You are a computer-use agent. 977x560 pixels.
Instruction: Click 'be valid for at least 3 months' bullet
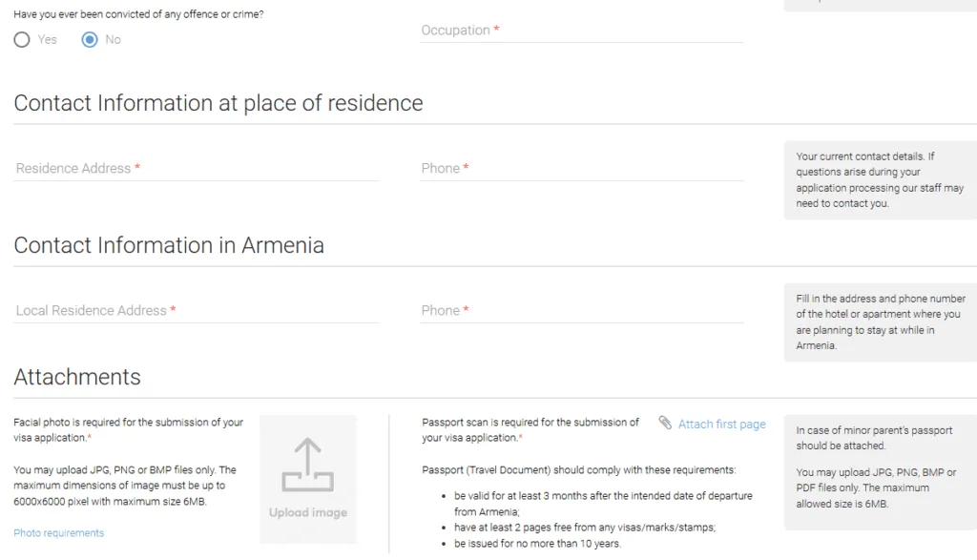coord(603,504)
